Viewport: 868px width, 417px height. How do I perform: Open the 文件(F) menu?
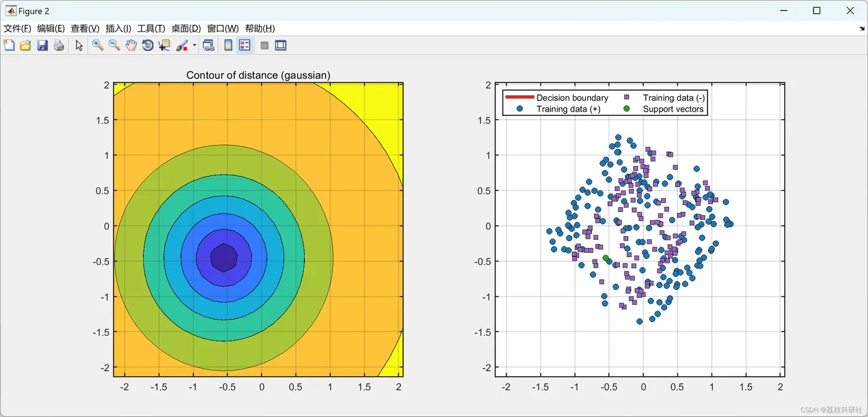[x=17, y=29]
